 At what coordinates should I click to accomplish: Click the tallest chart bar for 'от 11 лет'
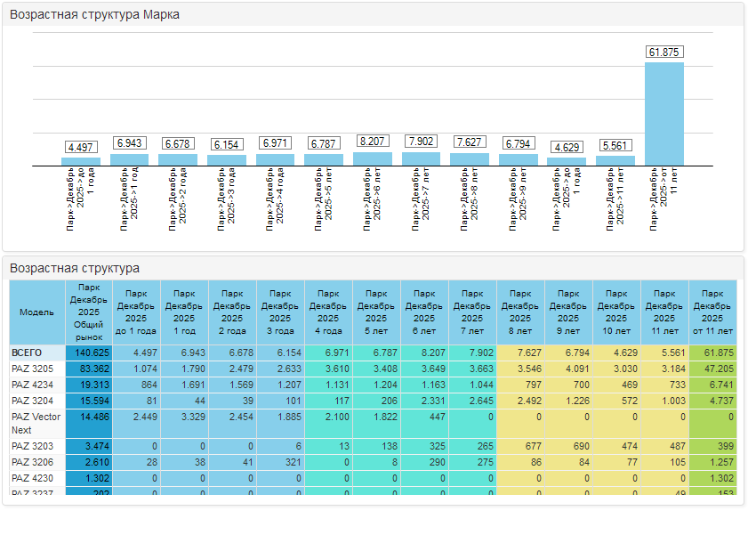point(664,113)
